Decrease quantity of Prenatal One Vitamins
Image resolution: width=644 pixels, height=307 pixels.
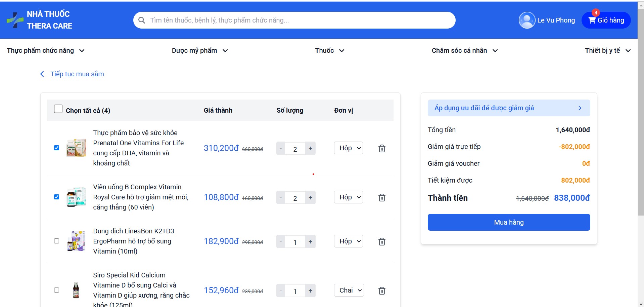click(281, 148)
